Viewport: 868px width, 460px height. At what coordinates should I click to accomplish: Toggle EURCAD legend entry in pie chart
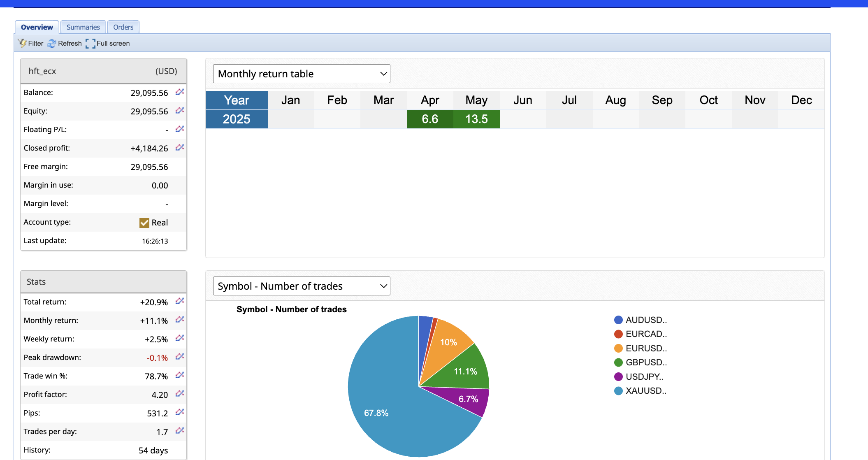tap(646, 334)
